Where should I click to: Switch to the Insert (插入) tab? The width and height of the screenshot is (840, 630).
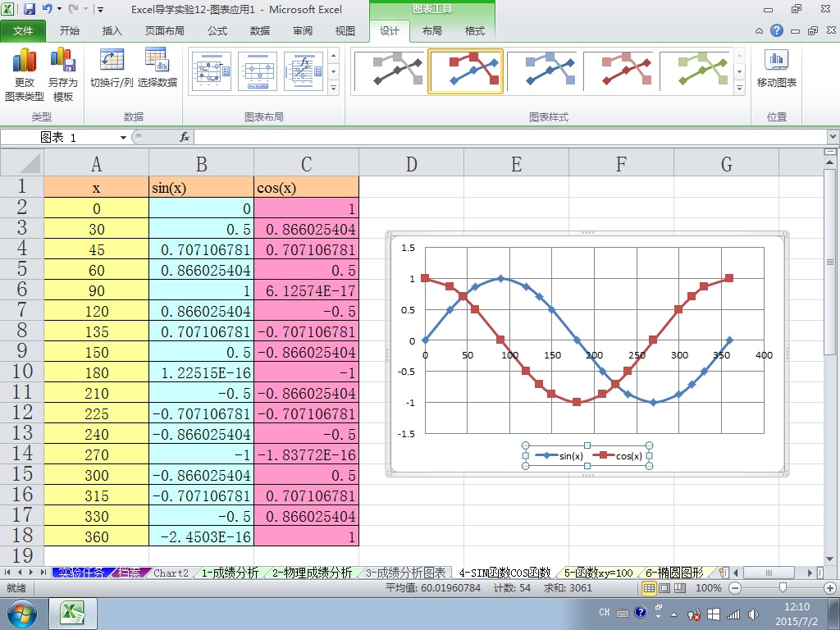112,31
